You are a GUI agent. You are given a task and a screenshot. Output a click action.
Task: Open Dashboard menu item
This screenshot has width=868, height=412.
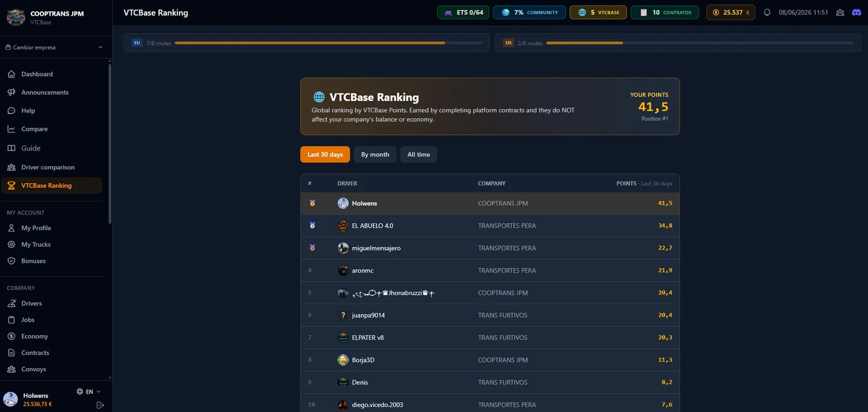[52, 74]
